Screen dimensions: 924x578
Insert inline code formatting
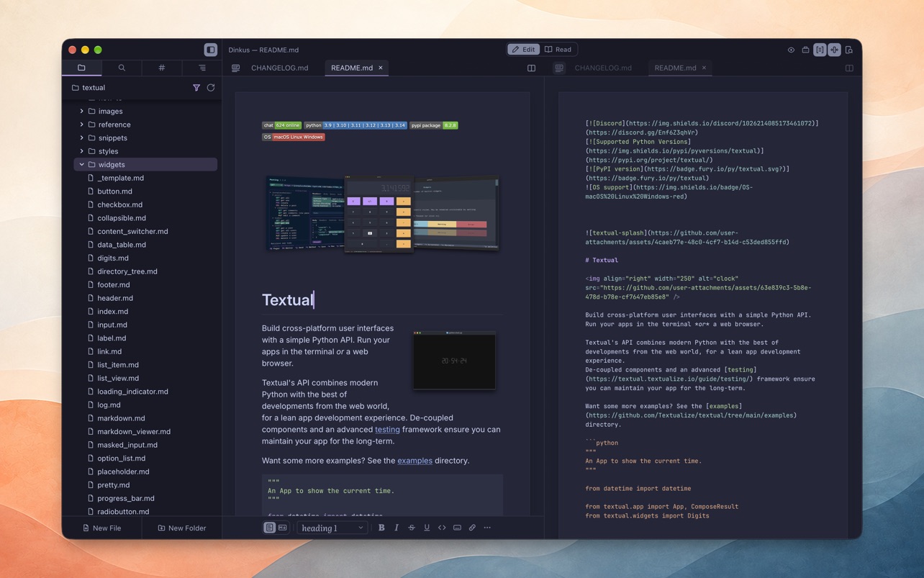click(x=442, y=528)
